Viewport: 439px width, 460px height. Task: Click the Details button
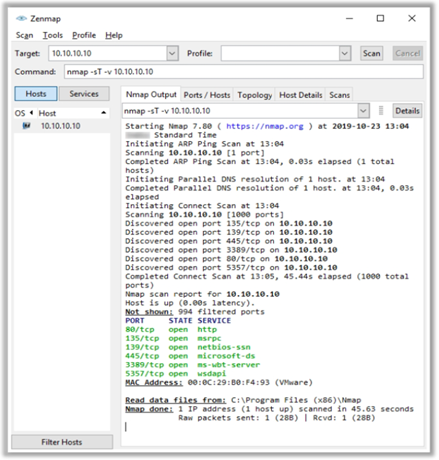point(407,111)
